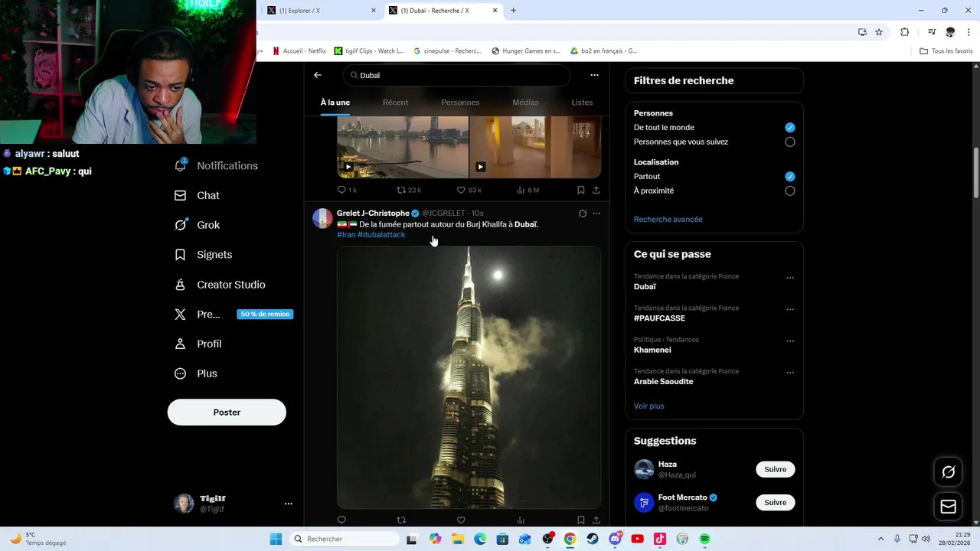The width and height of the screenshot is (980, 551).
Task: Select the À la une tab
Action: [335, 103]
